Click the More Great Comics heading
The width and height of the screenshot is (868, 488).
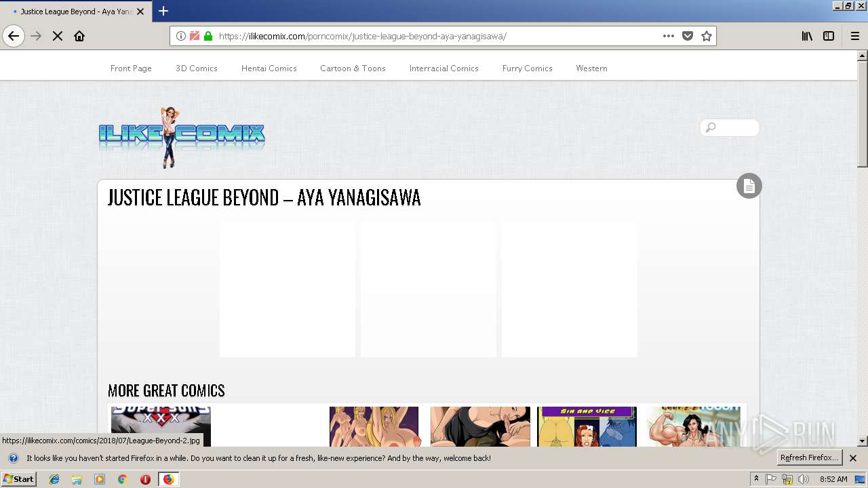[x=166, y=390]
